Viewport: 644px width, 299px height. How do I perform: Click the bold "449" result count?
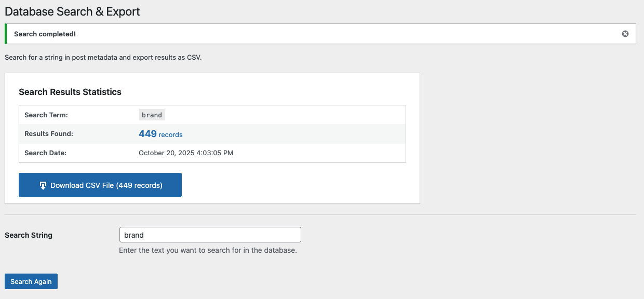point(147,134)
